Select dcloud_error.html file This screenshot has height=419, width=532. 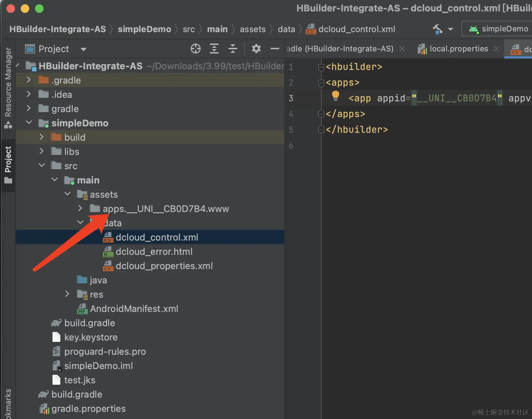[x=150, y=252]
